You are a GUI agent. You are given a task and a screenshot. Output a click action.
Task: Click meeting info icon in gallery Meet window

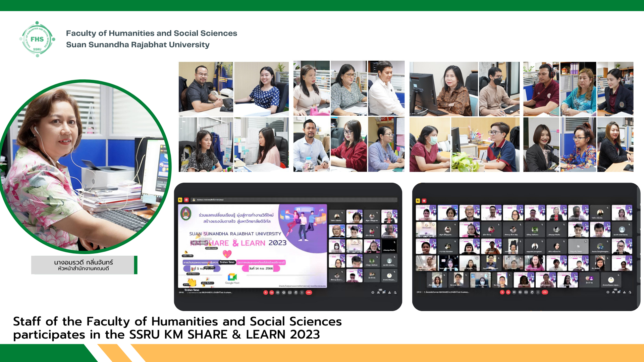coord(608,292)
